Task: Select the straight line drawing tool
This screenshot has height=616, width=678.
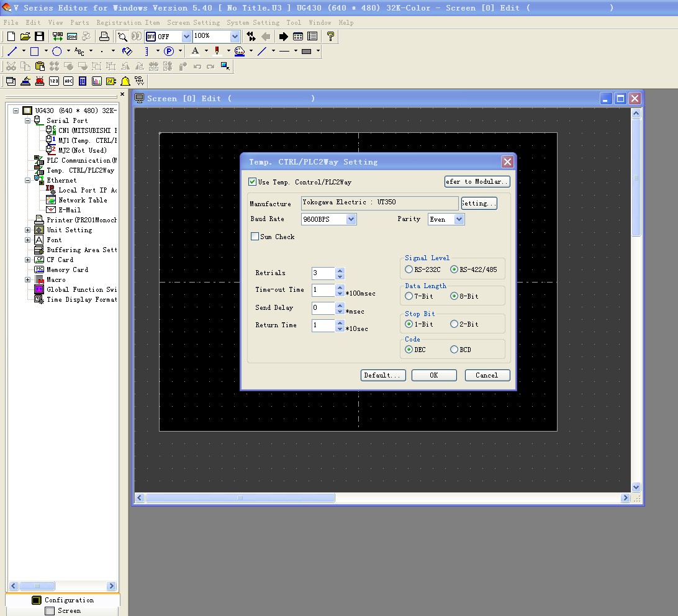Action: (x=12, y=52)
